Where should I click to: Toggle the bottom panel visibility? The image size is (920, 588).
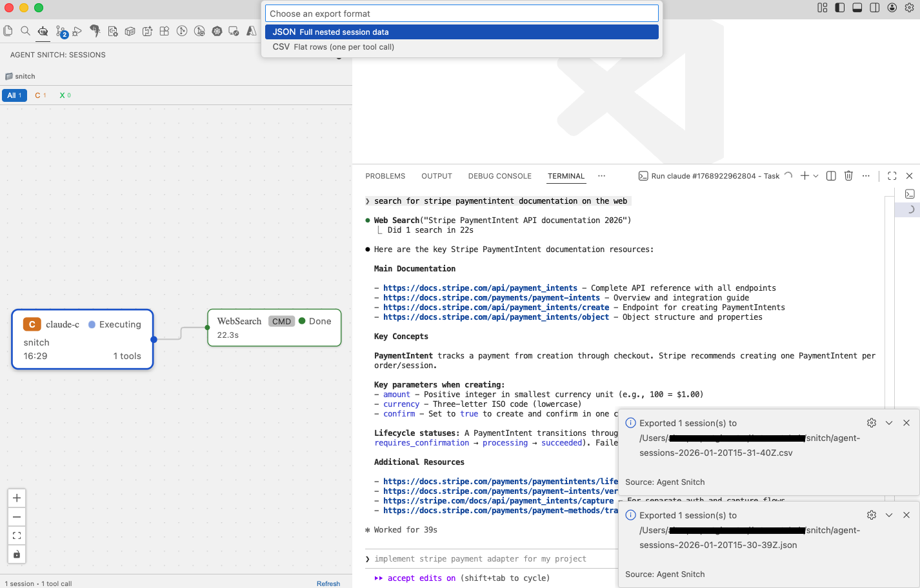tap(857, 8)
